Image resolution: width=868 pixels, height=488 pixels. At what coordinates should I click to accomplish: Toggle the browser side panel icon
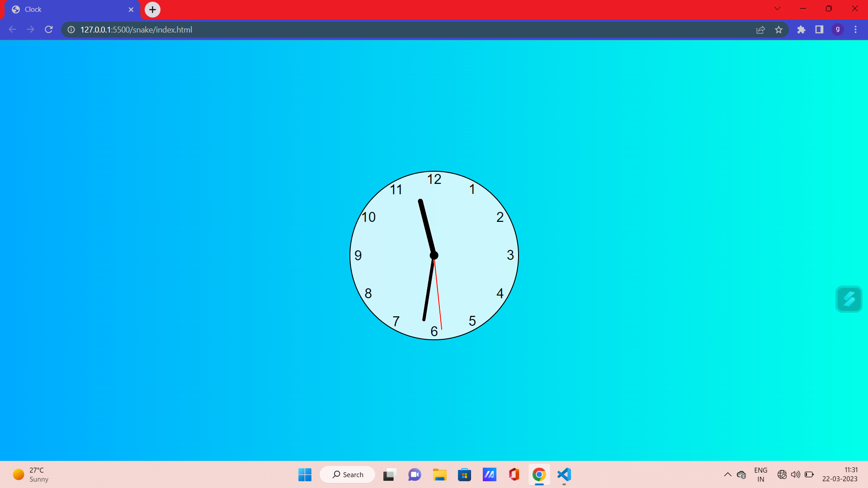[x=819, y=29]
